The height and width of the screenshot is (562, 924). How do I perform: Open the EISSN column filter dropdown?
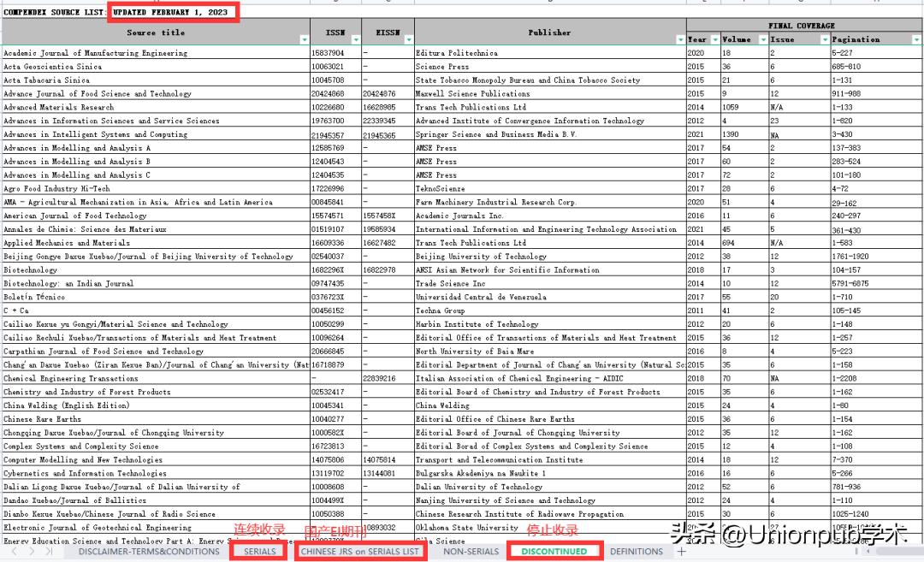click(408, 40)
